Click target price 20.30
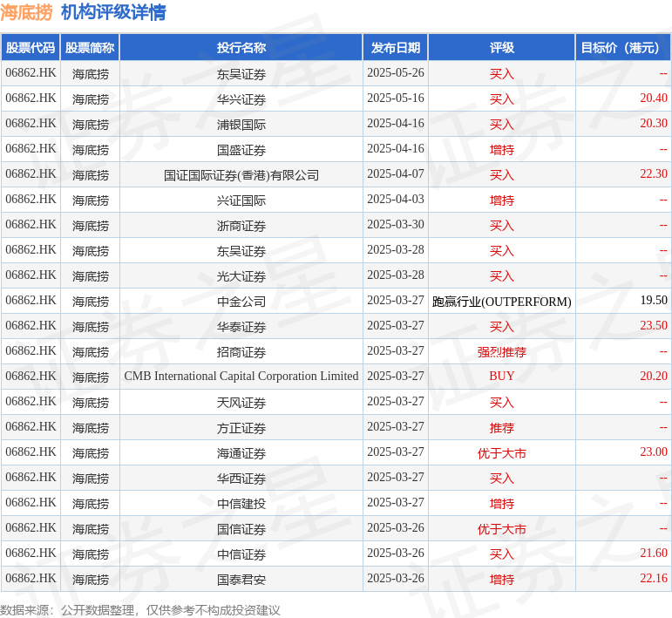 point(654,124)
